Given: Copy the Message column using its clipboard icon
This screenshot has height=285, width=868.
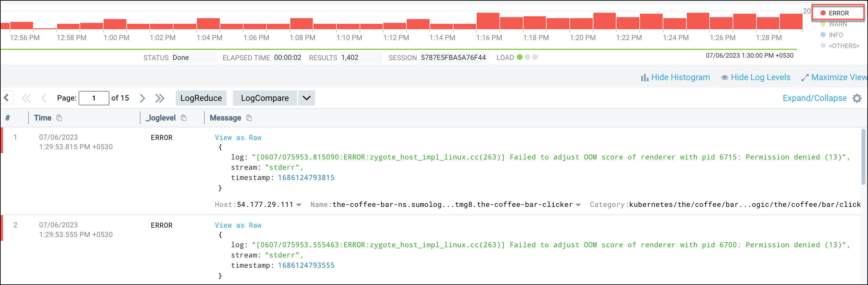Looking at the screenshot, I should pos(249,118).
